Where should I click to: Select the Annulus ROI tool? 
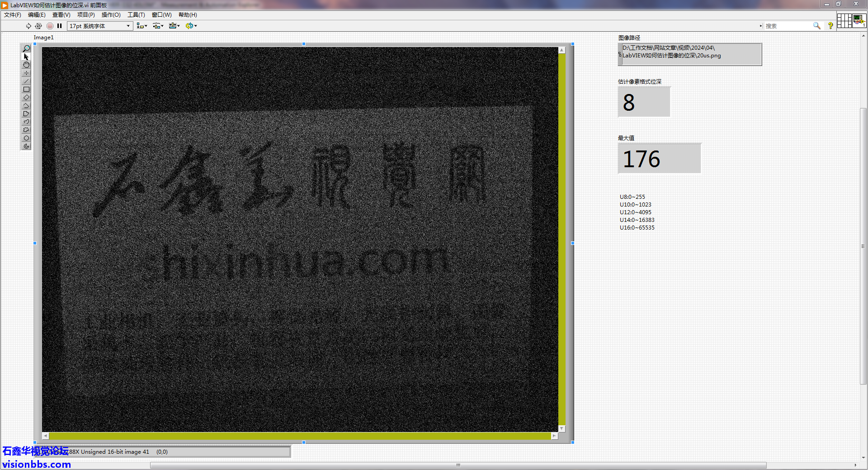26,146
